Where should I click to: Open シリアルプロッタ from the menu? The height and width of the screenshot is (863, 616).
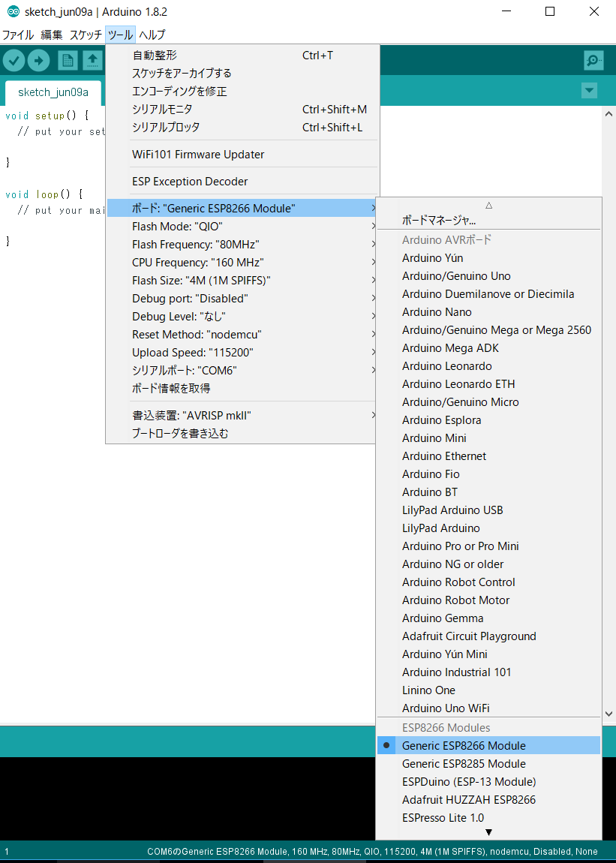tap(243, 127)
